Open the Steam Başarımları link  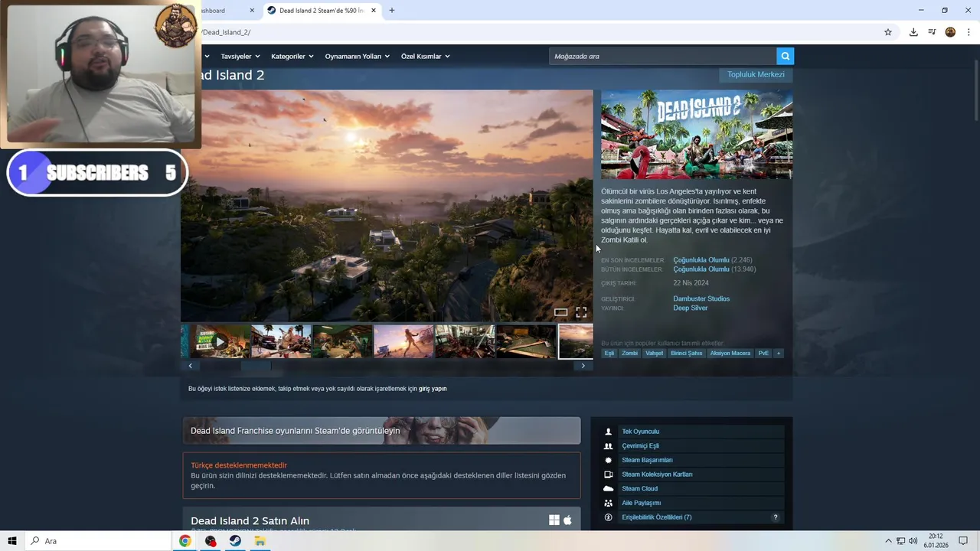coord(647,460)
